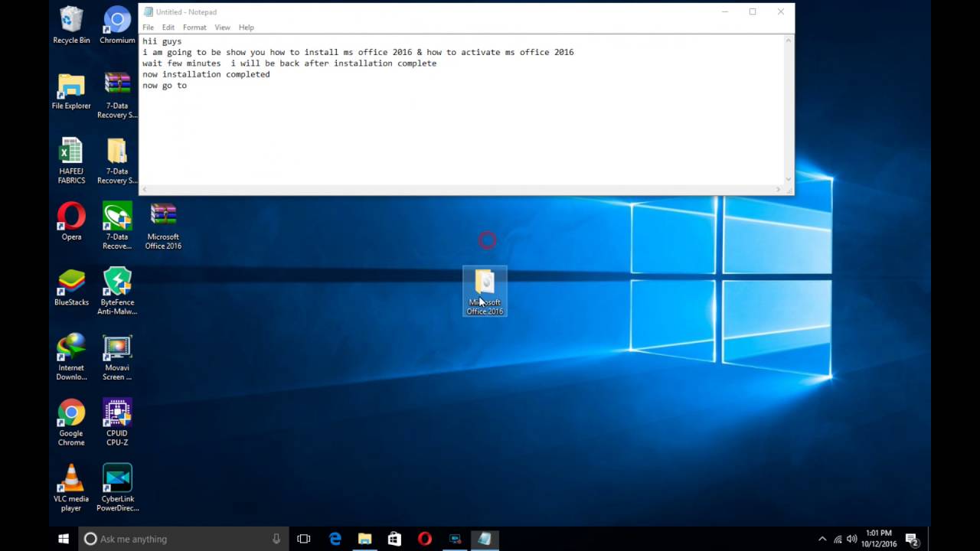Open Task View from the taskbar
980x551 pixels.
click(303, 539)
